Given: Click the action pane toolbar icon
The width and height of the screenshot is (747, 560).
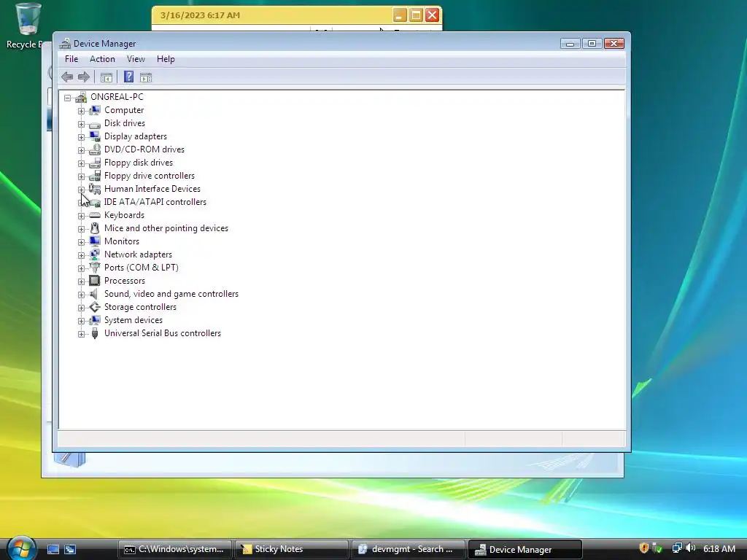Looking at the screenshot, I should pyautogui.click(x=146, y=77).
